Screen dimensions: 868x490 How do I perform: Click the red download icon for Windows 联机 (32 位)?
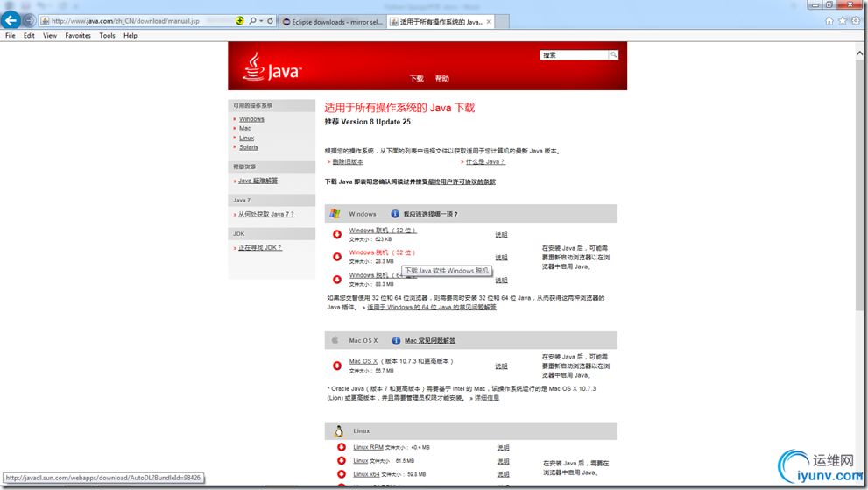(336, 234)
